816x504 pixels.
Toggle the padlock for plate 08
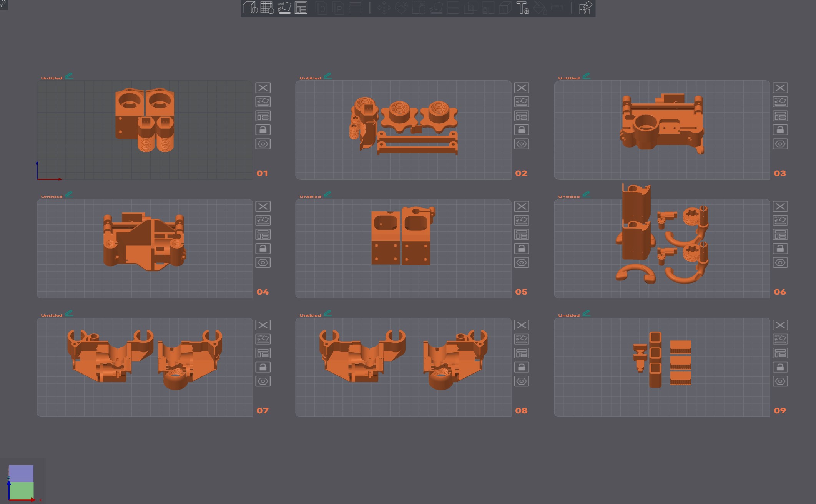coord(522,367)
